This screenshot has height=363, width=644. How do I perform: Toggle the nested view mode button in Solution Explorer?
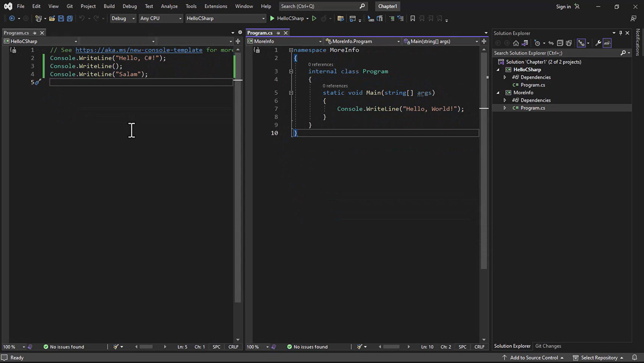pos(581,43)
